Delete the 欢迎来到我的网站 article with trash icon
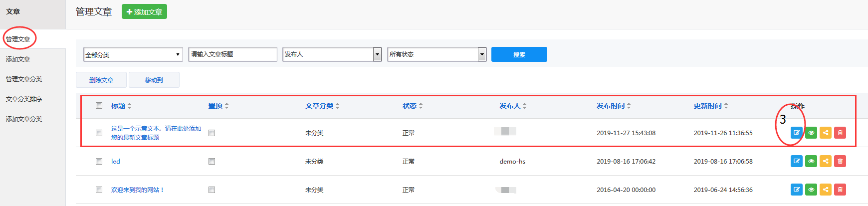The width and height of the screenshot is (868, 206). [840, 190]
